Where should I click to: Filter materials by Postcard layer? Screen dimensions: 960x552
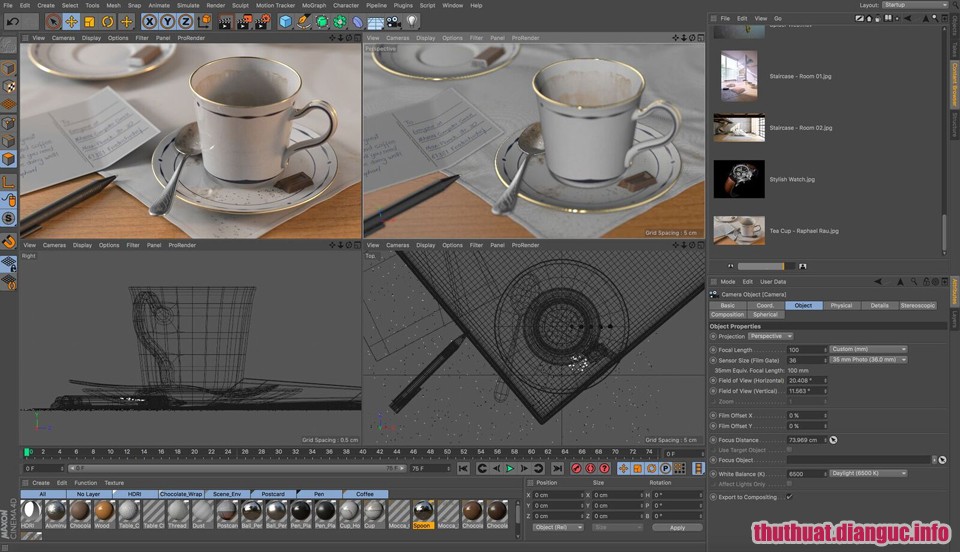[x=273, y=494]
